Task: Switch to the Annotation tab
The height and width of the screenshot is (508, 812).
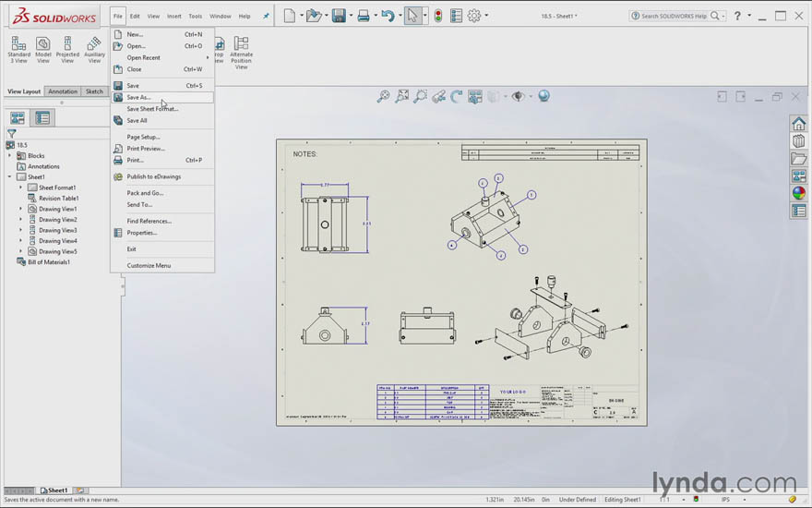Action: point(63,91)
